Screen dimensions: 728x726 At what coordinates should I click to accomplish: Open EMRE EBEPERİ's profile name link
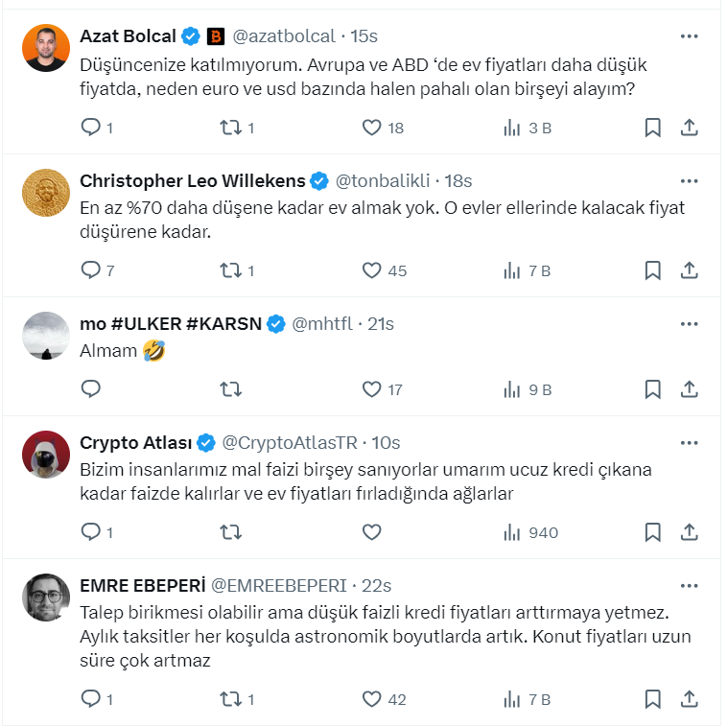click(x=141, y=585)
